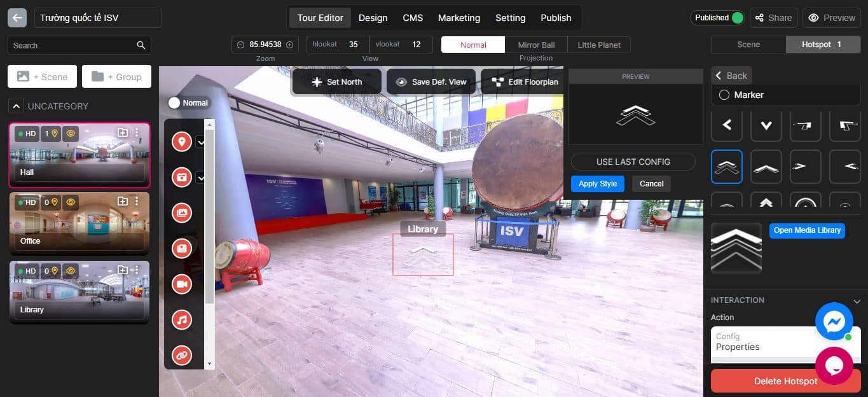Decrease zoom with the minus stepper
Screen dimensions: 868x397
pos(240,44)
